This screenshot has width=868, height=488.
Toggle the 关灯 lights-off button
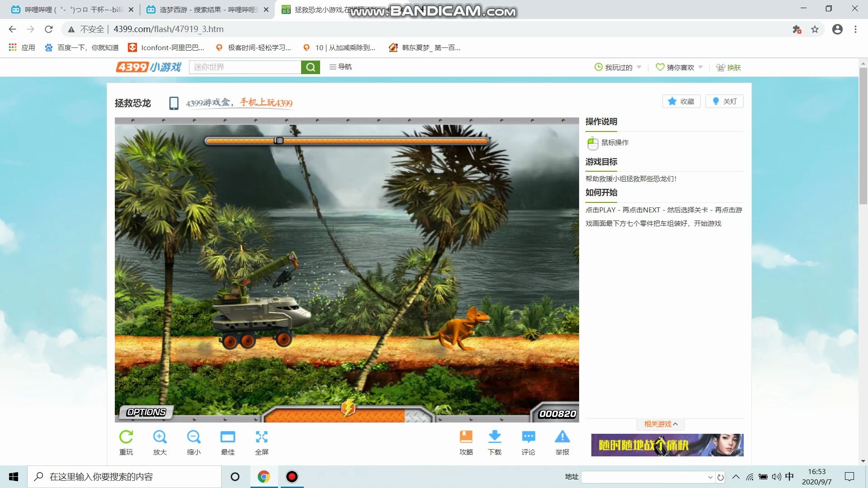tap(724, 101)
